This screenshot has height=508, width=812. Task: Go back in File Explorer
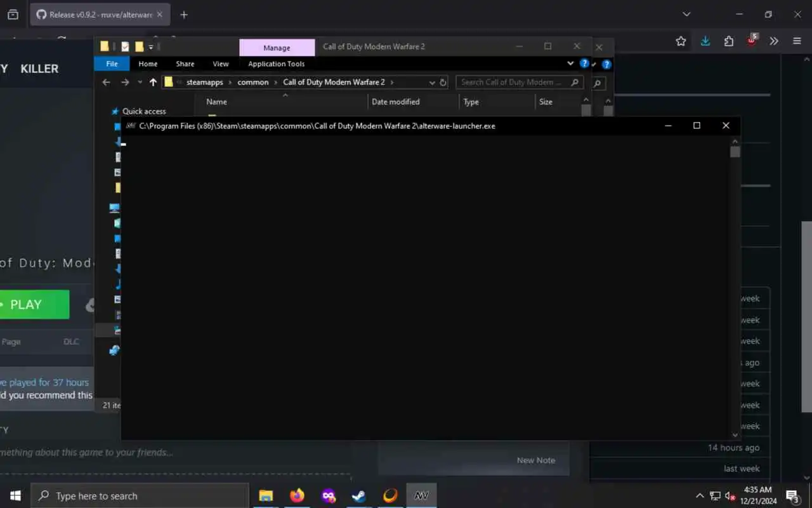(107, 82)
